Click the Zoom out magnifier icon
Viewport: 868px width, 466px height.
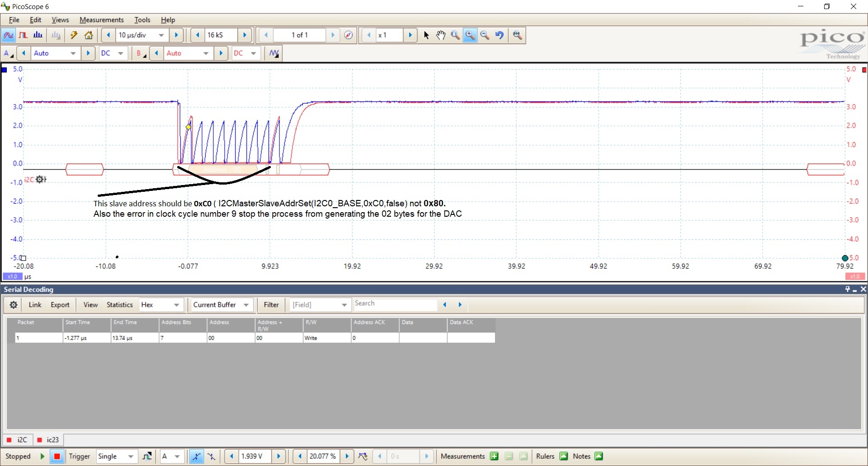[485, 35]
